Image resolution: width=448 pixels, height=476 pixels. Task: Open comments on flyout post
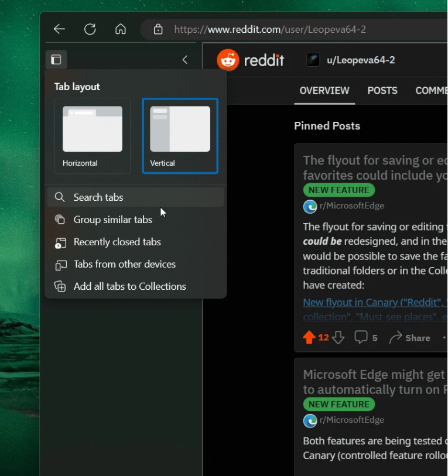(366, 338)
